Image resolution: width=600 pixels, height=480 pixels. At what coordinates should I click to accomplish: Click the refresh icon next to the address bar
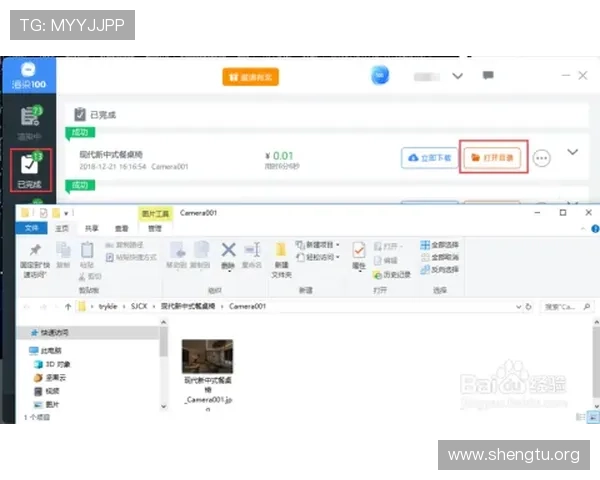[528, 307]
